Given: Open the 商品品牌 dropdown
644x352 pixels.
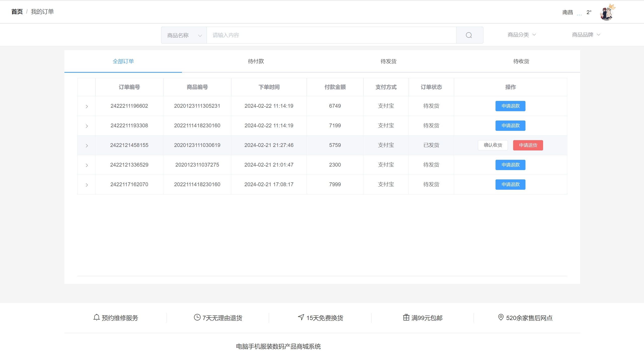Looking at the screenshot, I should tap(586, 35).
